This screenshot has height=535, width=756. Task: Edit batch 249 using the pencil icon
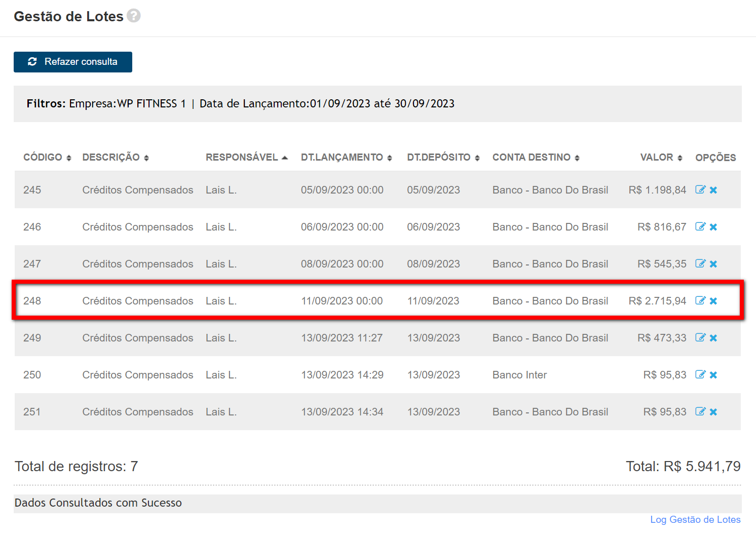click(700, 337)
